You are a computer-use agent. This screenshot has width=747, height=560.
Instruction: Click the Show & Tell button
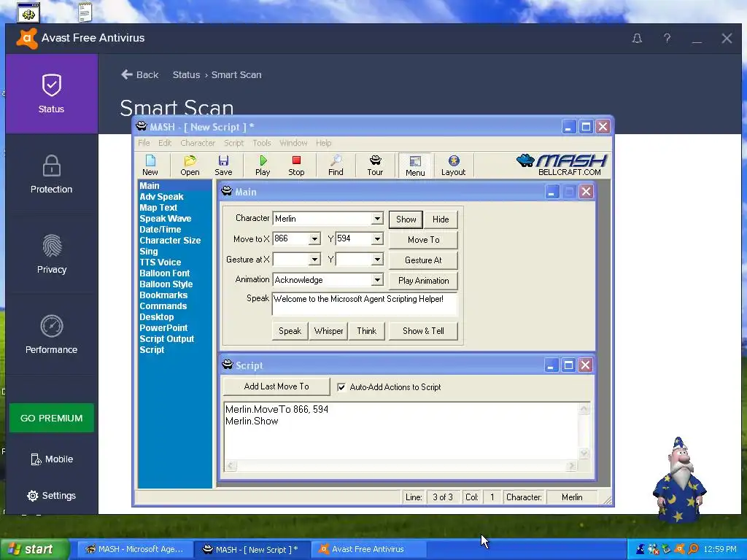click(424, 331)
